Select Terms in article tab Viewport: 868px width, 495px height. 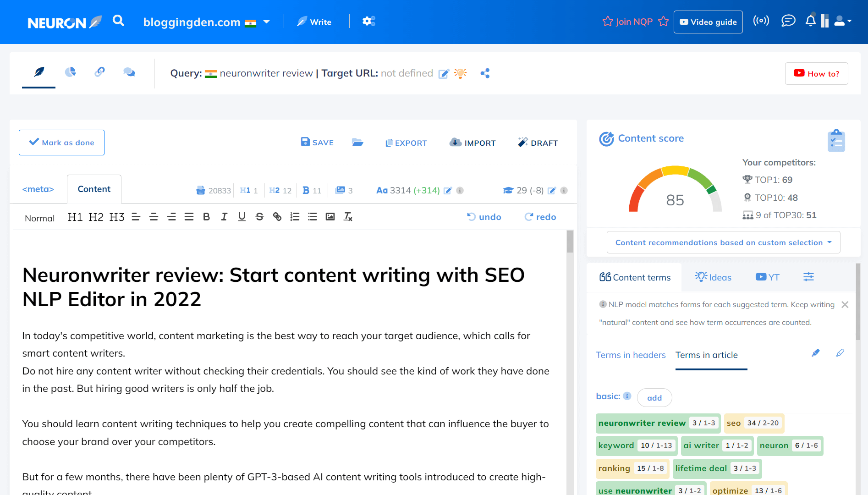[707, 355]
